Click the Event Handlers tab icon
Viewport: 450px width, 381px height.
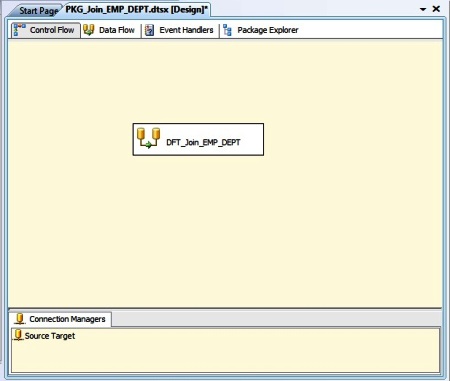[x=149, y=30]
